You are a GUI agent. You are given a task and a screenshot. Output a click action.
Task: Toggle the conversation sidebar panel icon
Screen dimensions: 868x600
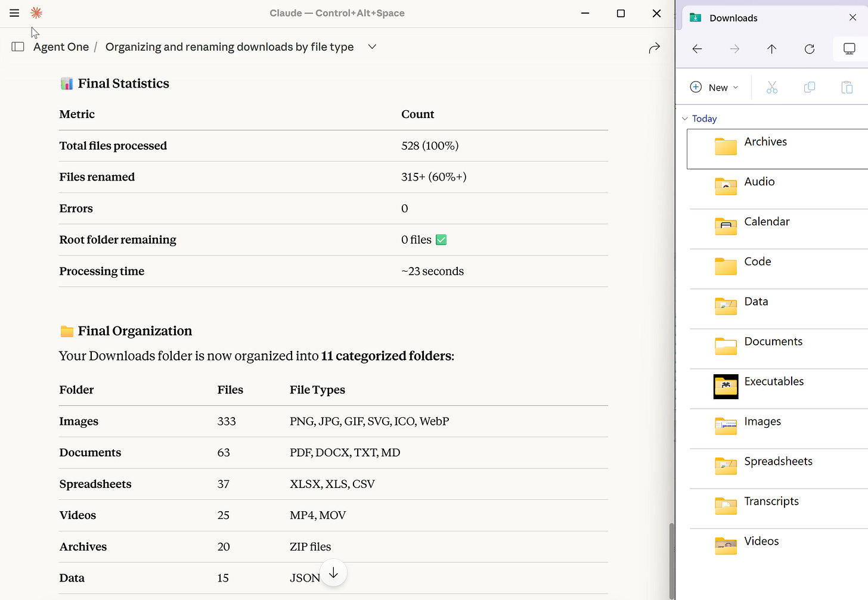(x=17, y=46)
